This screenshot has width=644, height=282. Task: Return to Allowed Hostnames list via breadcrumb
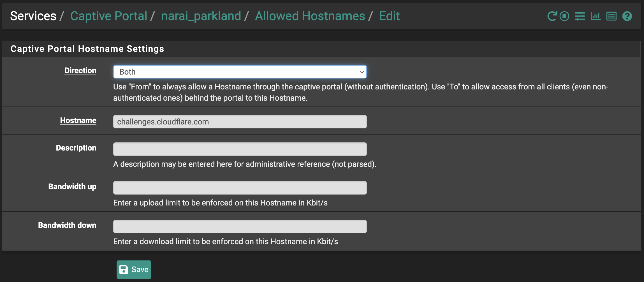tap(310, 16)
